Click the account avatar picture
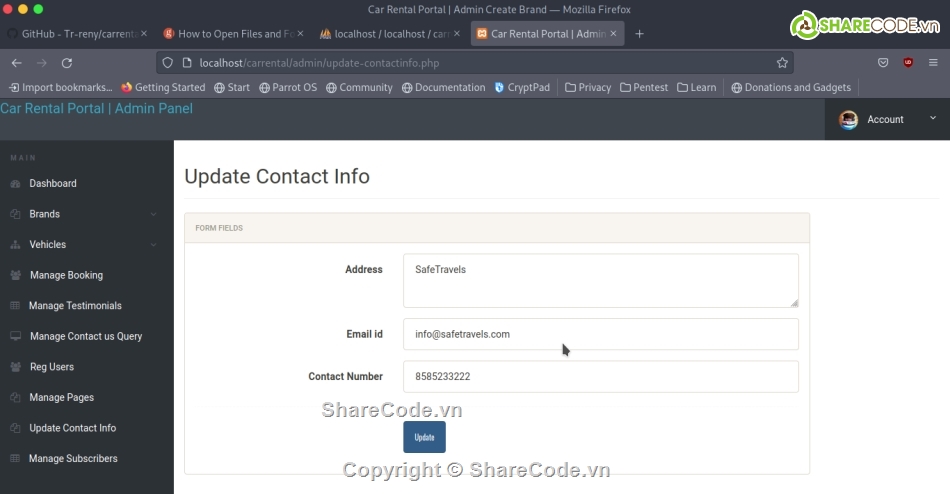Viewport: 950px width, 494px height. (848, 119)
